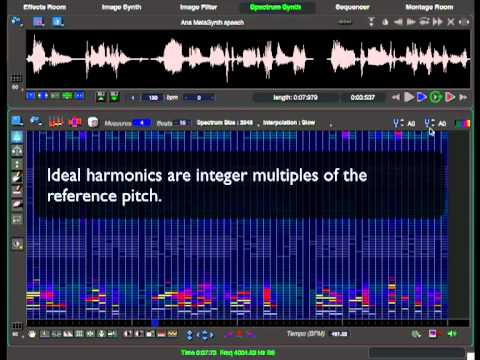Click the purple icon beside the sample file menu
The width and height of the screenshot is (480, 360).
39,22
